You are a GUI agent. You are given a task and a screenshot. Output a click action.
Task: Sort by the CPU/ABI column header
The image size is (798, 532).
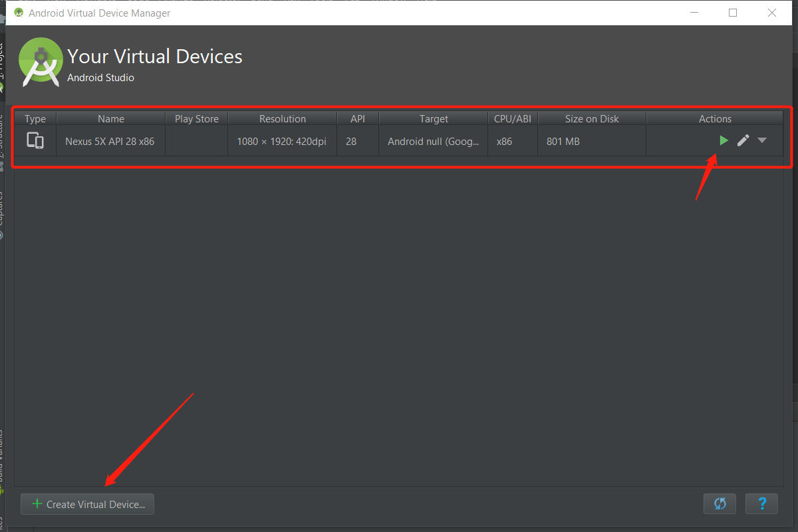pyautogui.click(x=512, y=119)
